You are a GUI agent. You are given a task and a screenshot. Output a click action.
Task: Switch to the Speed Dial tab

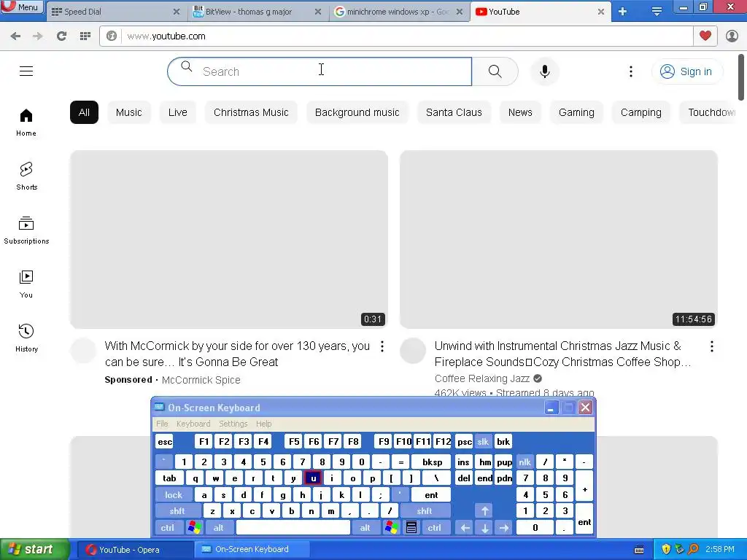(x=116, y=12)
